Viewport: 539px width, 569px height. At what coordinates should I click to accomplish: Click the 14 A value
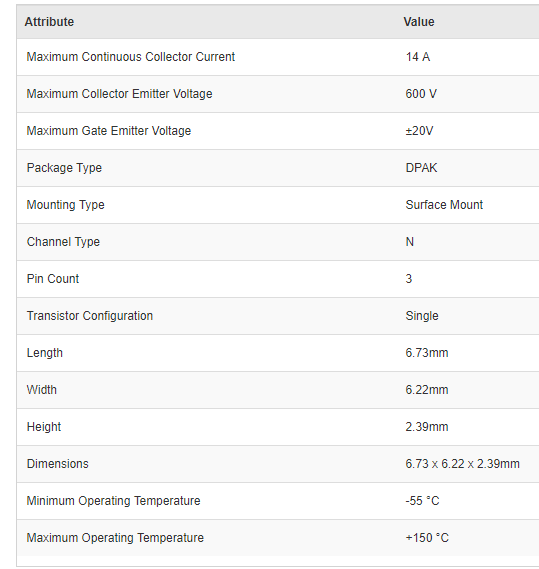click(x=418, y=57)
